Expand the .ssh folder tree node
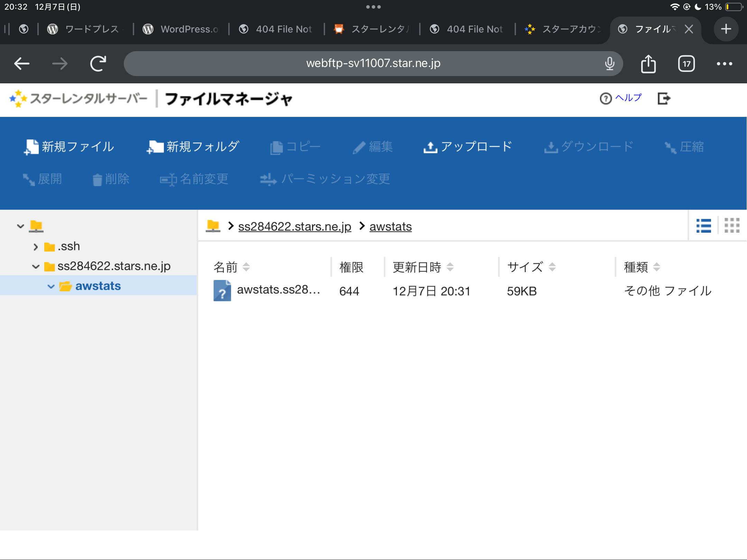 click(36, 247)
